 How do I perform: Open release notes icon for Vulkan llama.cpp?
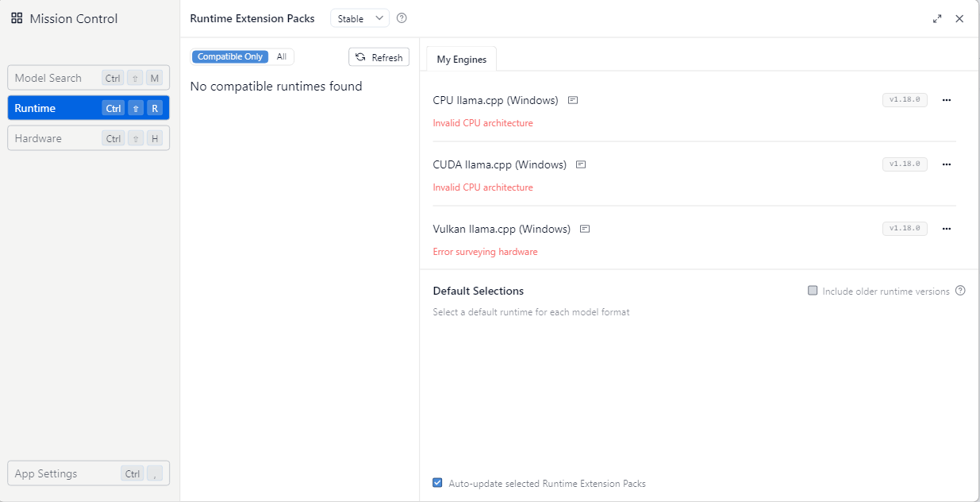pos(585,230)
